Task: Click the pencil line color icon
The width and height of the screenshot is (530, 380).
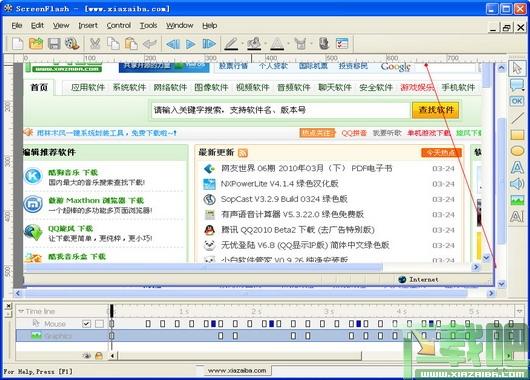Action: point(232,44)
